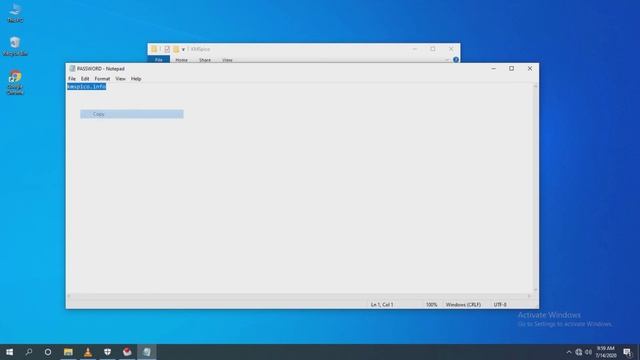Click the Notepad taskbar icon
The image size is (640, 360).
(x=147, y=352)
